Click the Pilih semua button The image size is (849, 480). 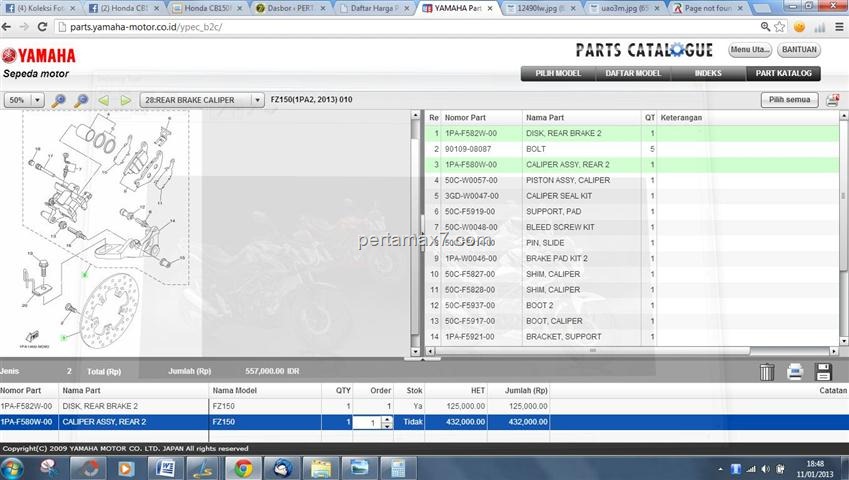tap(789, 100)
